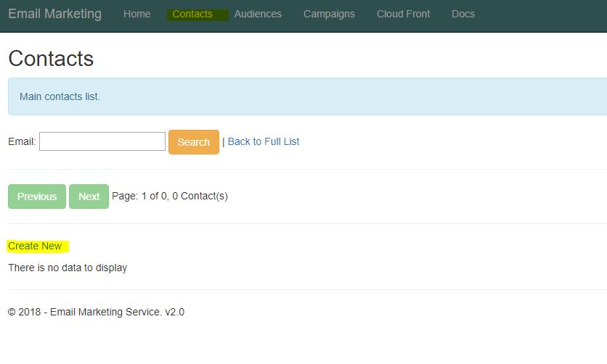Go to the Home nav item
Screen dimensions: 607x364
[137, 14]
